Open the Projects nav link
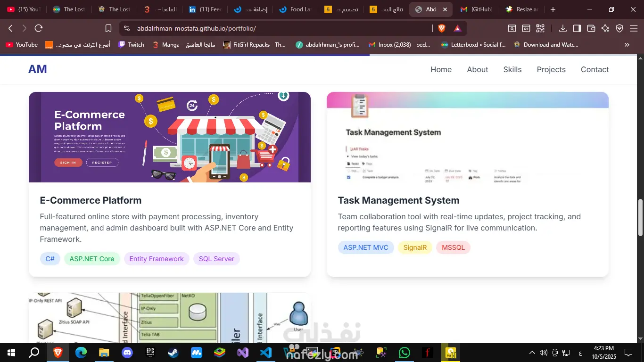Image resolution: width=644 pixels, height=362 pixels. pos(551,69)
